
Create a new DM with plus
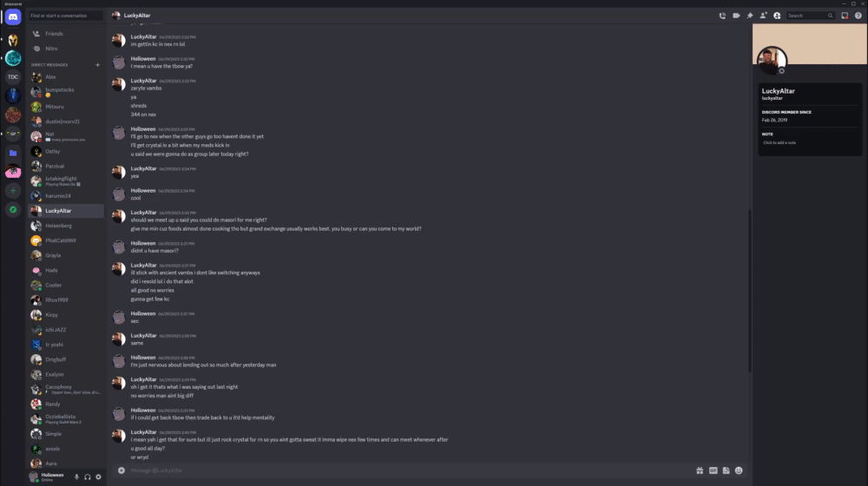pyautogui.click(x=97, y=65)
